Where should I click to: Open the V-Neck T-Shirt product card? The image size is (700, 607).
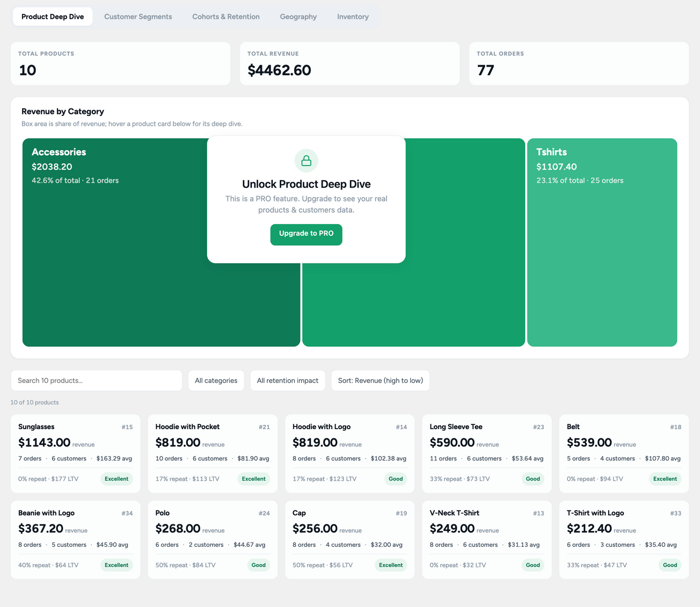(487, 540)
